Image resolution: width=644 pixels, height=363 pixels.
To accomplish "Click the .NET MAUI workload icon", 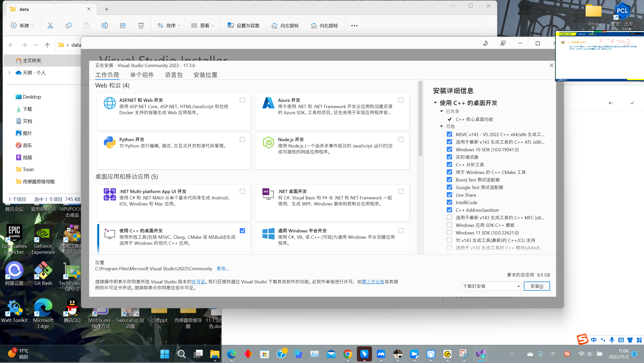I will coord(110,194).
